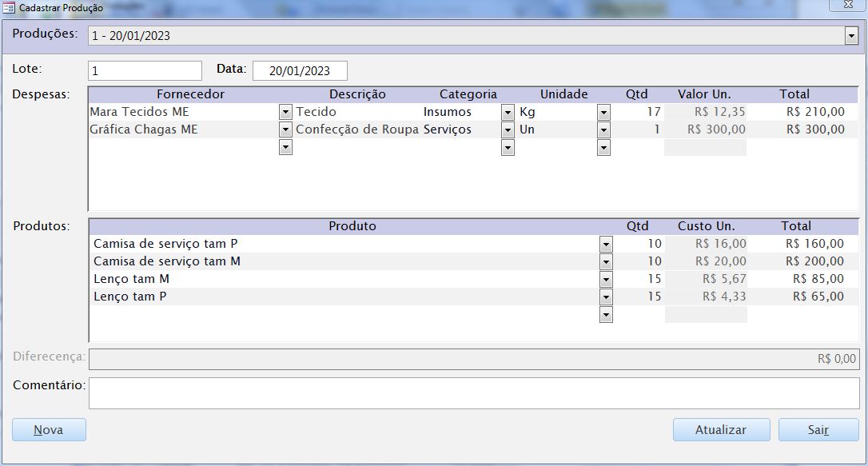
Task: Edit quantity 17 in Tecido row
Action: coord(639,112)
